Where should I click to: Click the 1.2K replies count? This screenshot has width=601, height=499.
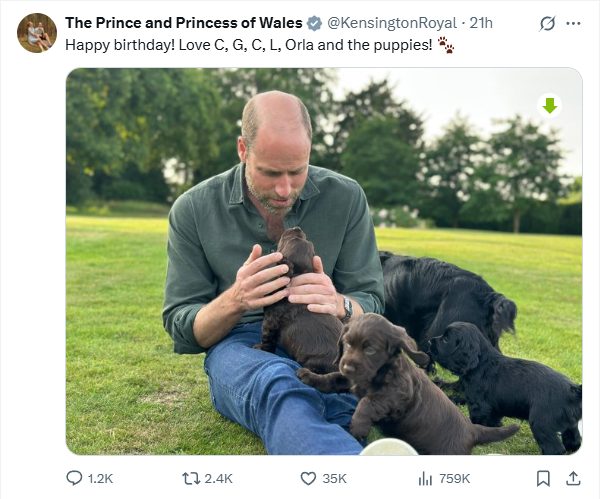[x=100, y=478]
